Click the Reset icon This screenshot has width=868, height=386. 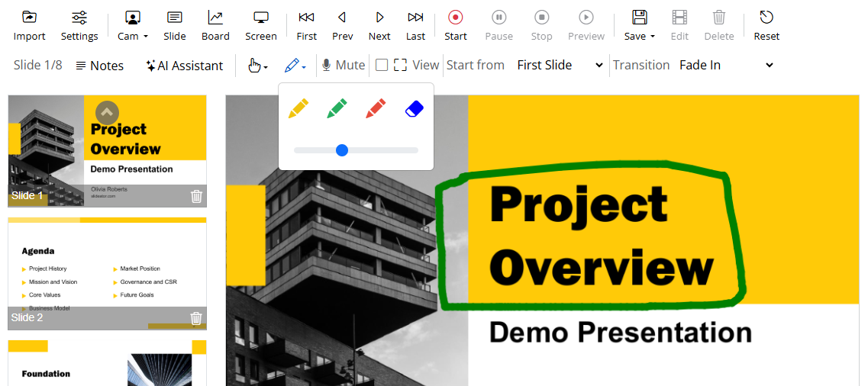coord(766,17)
